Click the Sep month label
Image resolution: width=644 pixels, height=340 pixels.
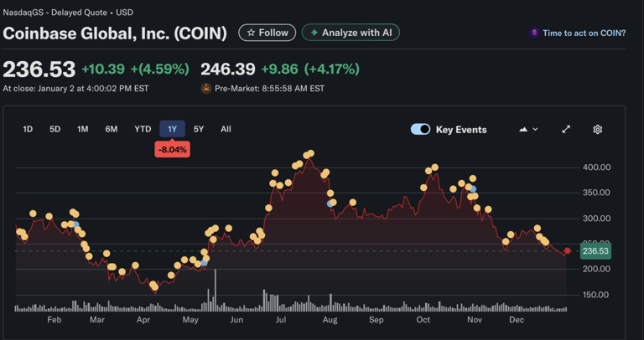tap(377, 320)
